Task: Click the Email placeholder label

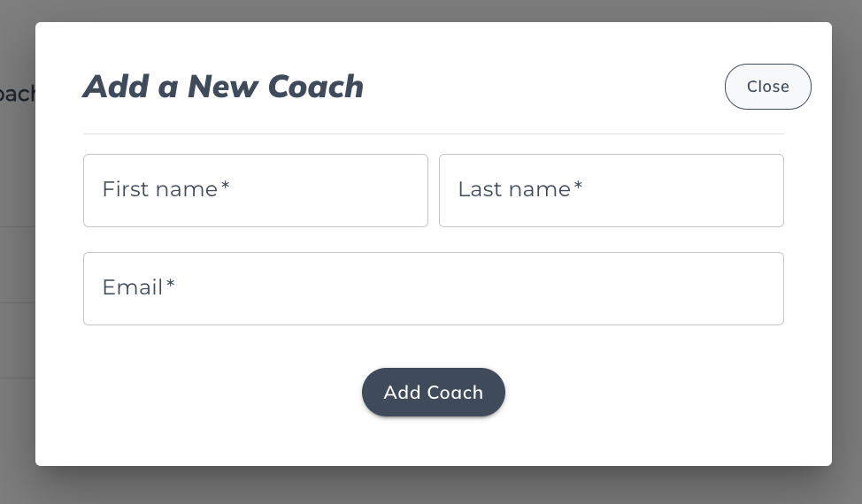Action: tap(133, 287)
